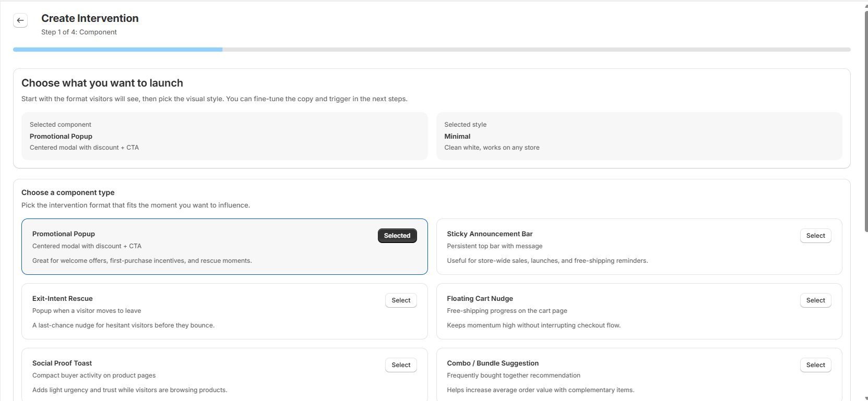The width and height of the screenshot is (868, 401).
Task: Click the step progress bar
Action: [x=432, y=50]
